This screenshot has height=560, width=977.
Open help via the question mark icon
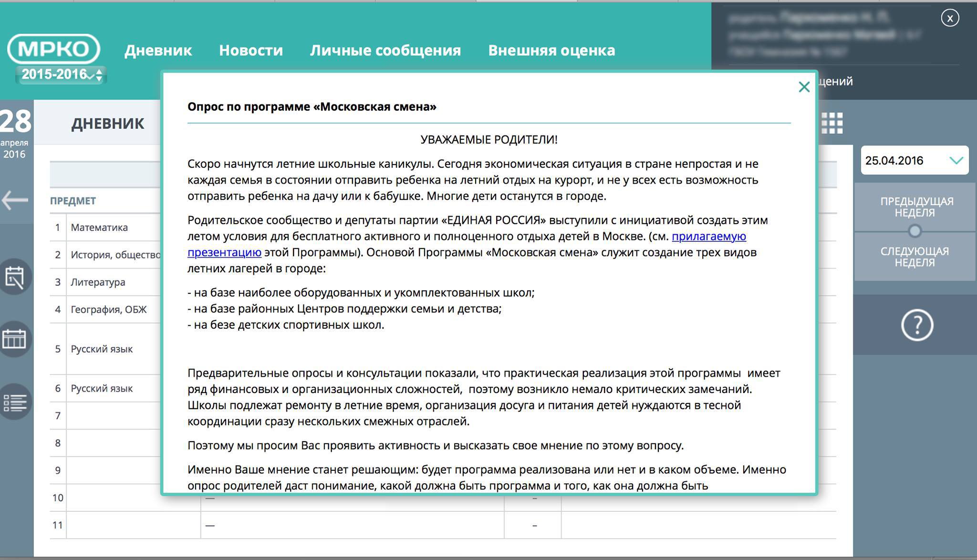tap(916, 325)
